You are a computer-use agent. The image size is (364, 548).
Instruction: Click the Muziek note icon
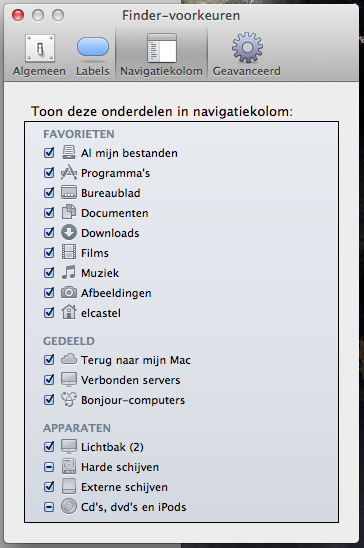(x=69, y=272)
